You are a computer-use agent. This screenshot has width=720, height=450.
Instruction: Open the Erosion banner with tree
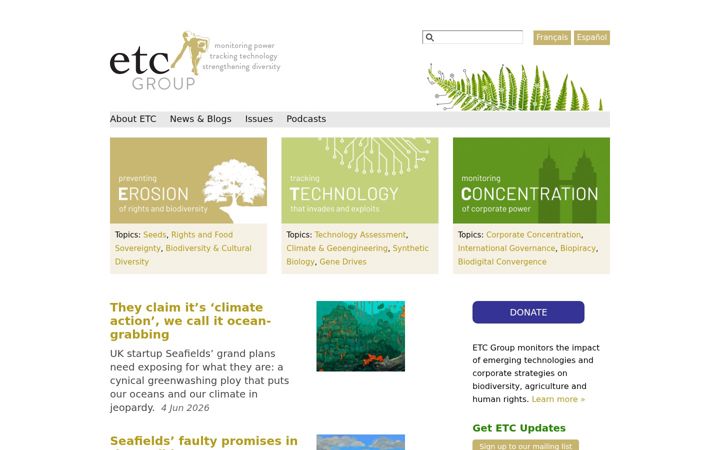coord(188,180)
